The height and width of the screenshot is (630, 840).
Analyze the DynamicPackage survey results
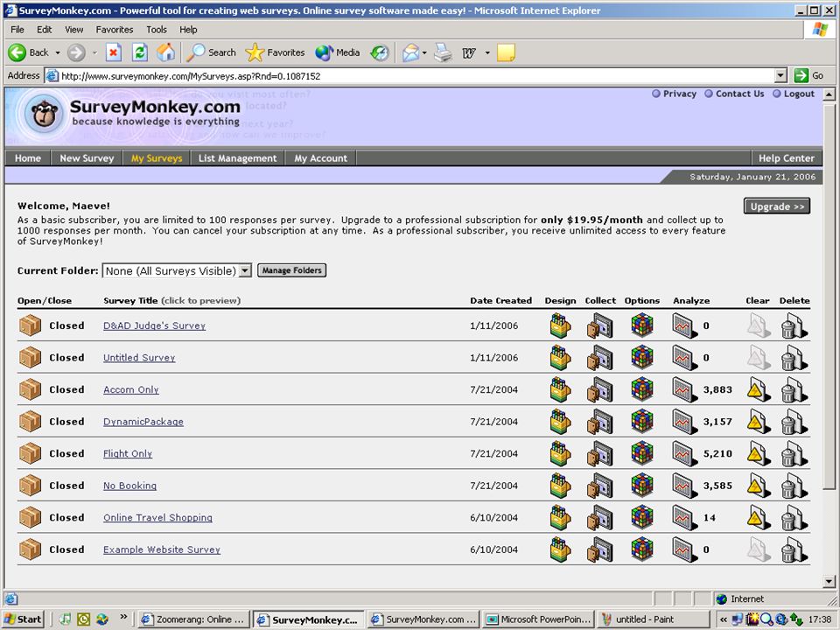pyautogui.click(x=684, y=422)
